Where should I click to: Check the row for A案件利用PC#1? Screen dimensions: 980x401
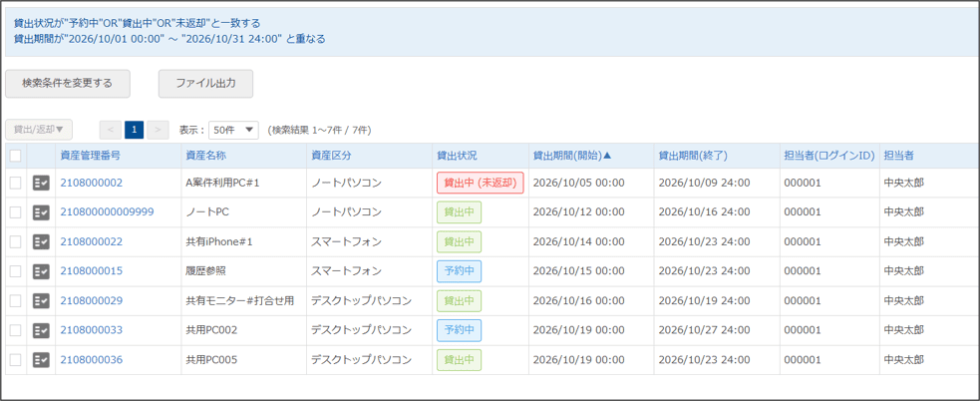tap(16, 183)
